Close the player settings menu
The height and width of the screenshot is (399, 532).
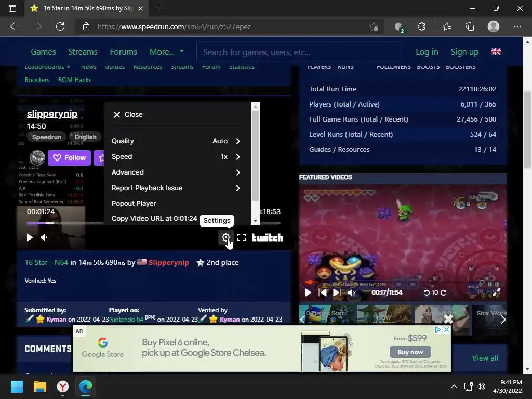coord(128,115)
